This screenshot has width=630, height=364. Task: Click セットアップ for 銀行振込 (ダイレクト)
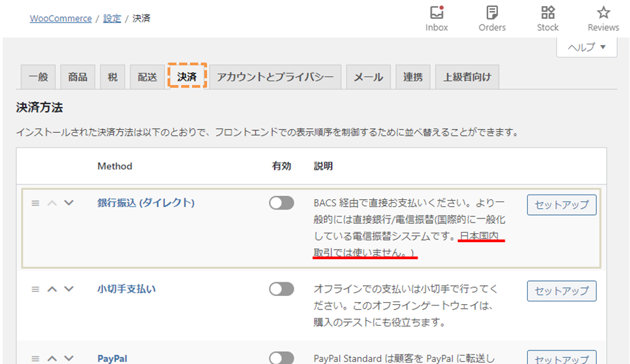[561, 205]
